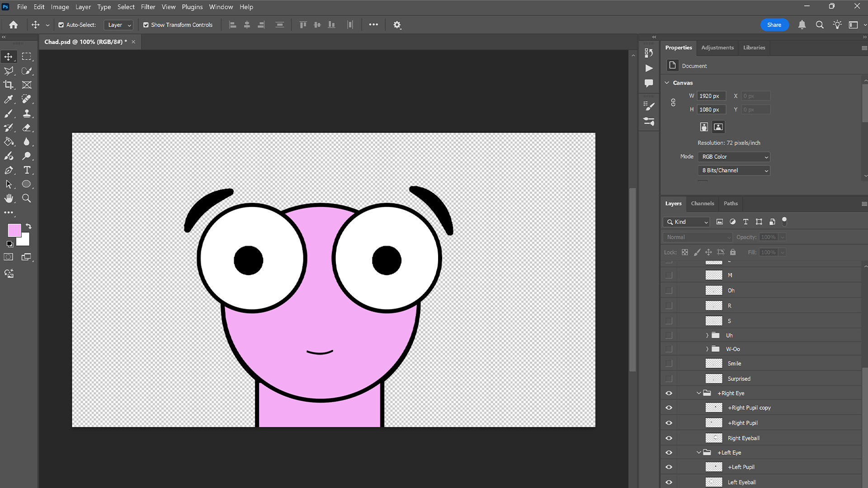
Task: Select the Move tool
Action: pyautogui.click(x=9, y=56)
